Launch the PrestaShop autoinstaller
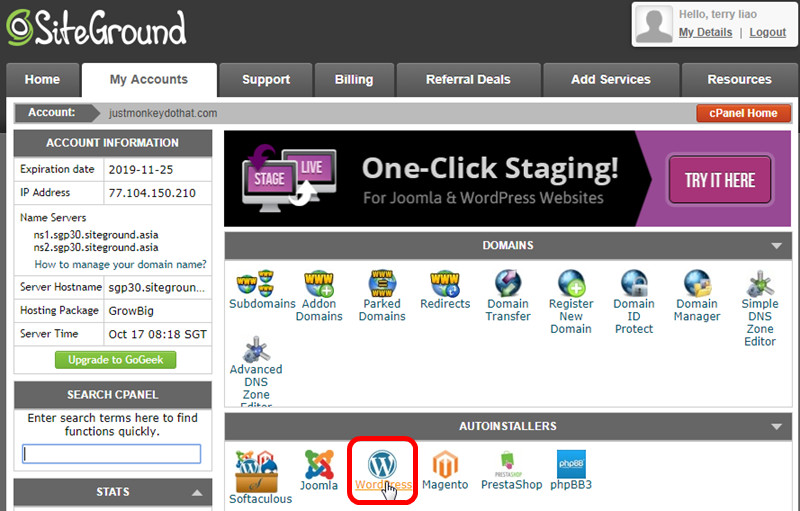 [511, 470]
